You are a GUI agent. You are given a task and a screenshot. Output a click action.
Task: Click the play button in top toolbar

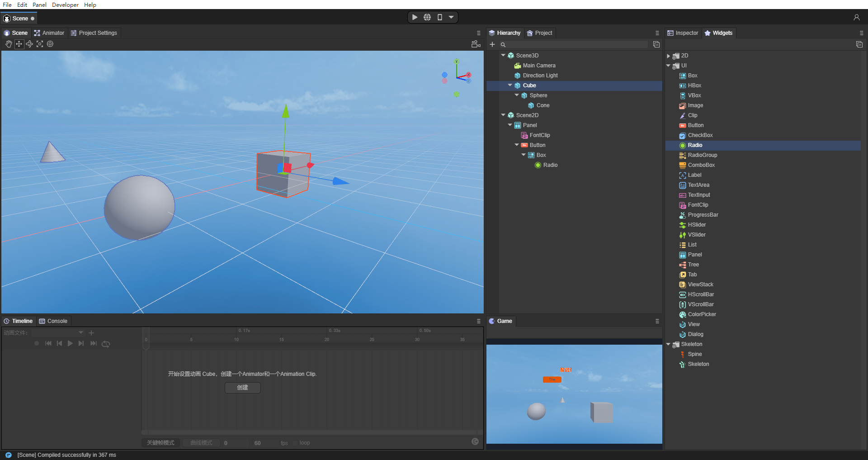[x=415, y=17]
